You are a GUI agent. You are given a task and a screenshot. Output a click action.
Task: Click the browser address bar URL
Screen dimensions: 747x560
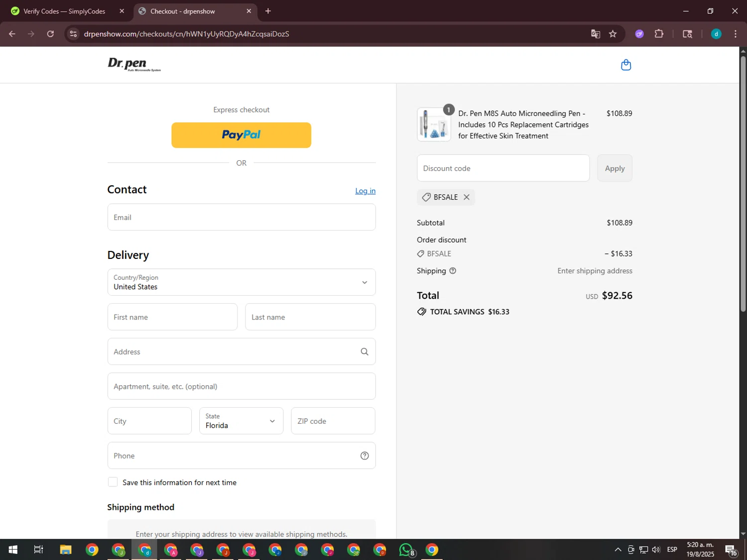pos(187,34)
